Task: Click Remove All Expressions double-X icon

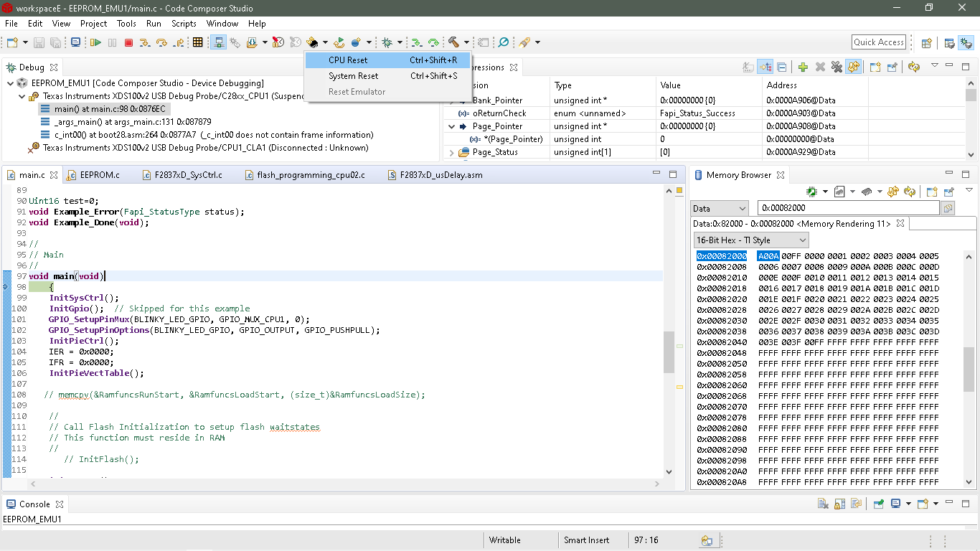Action: point(836,67)
